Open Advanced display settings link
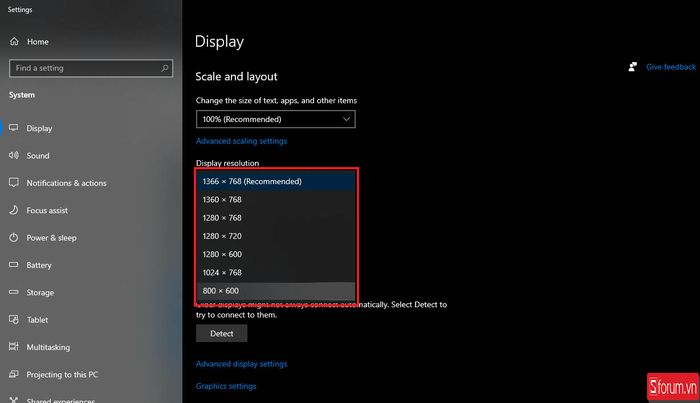Viewport: 700px width, 403px height. click(x=242, y=364)
